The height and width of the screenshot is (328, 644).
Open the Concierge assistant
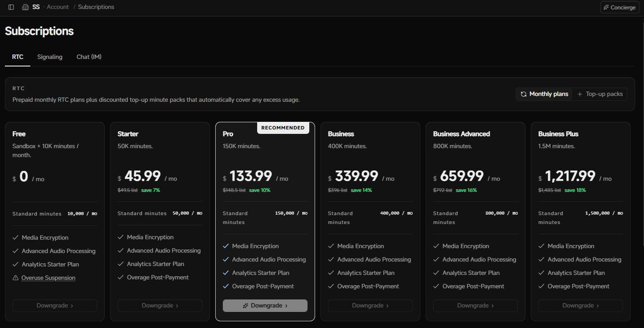(x=619, y=7)
